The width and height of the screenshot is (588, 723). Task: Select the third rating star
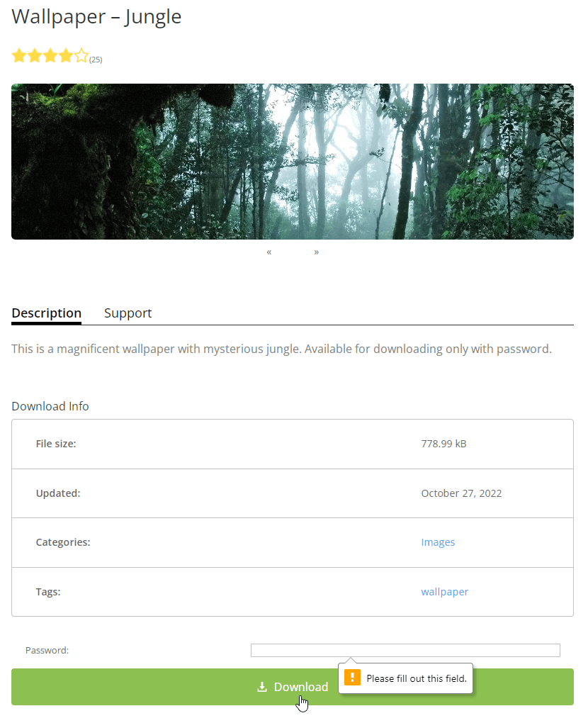tap(50, 56)
